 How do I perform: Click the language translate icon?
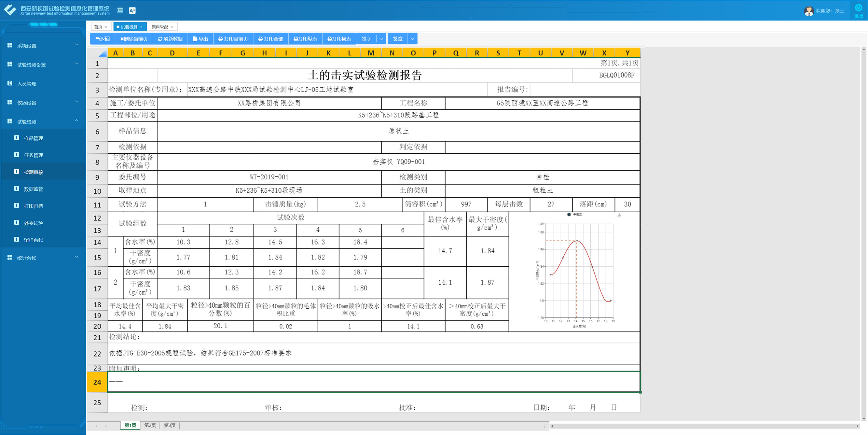(132, 10)
